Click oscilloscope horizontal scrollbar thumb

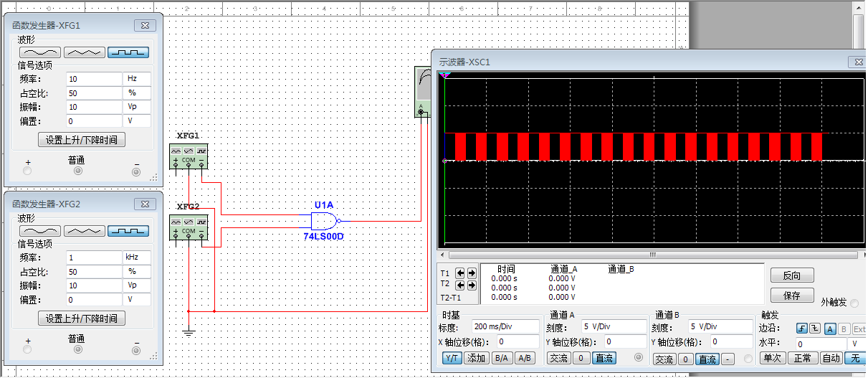[652, 255]
